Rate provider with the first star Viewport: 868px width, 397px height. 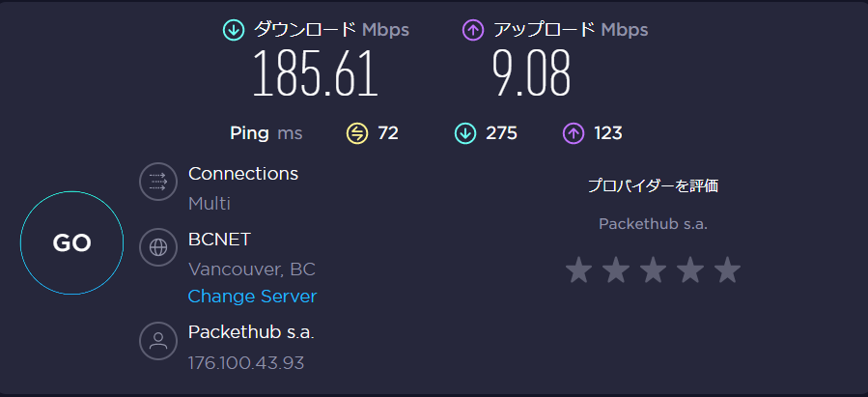[578, 270]
